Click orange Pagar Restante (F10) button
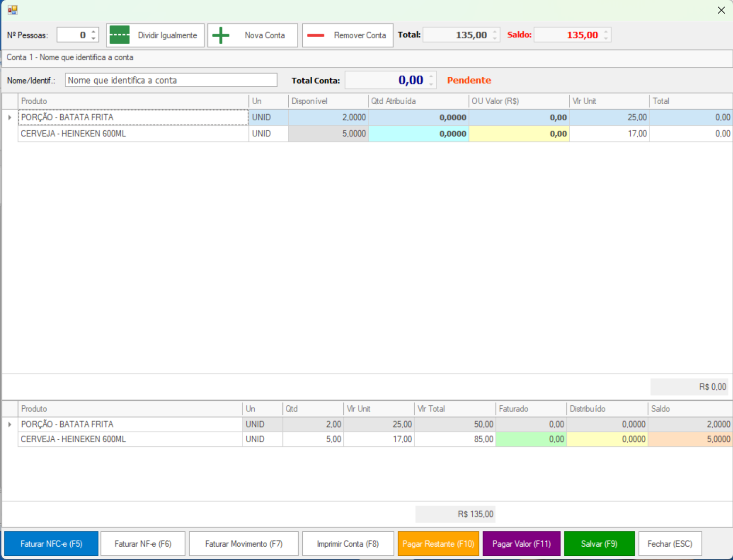Viewport: 733px width, 560px height. [x=438, y=544]
